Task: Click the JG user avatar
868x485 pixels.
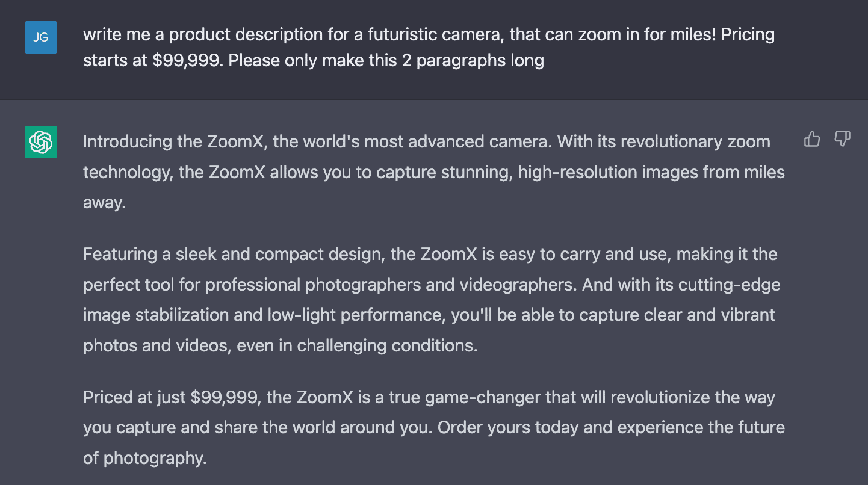Action: click(41, 37)
